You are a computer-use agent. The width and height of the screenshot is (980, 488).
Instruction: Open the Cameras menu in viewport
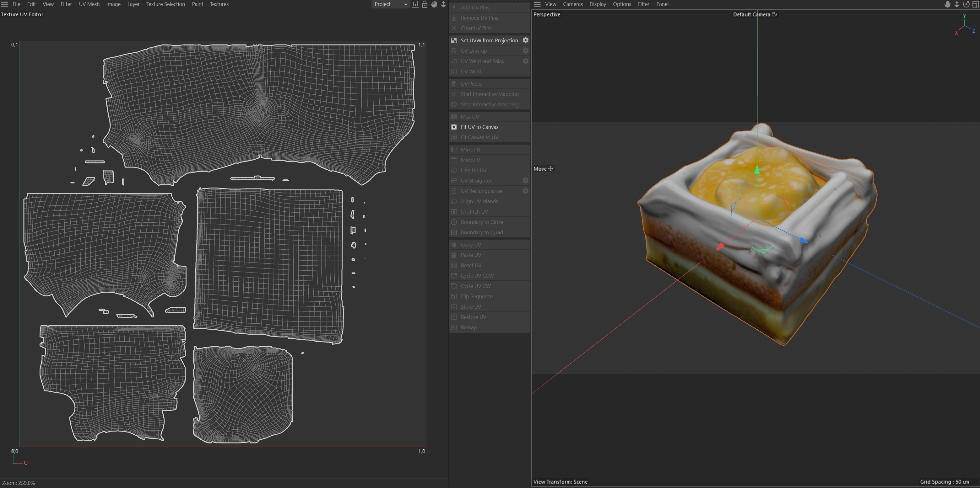[x=572, y=4]
